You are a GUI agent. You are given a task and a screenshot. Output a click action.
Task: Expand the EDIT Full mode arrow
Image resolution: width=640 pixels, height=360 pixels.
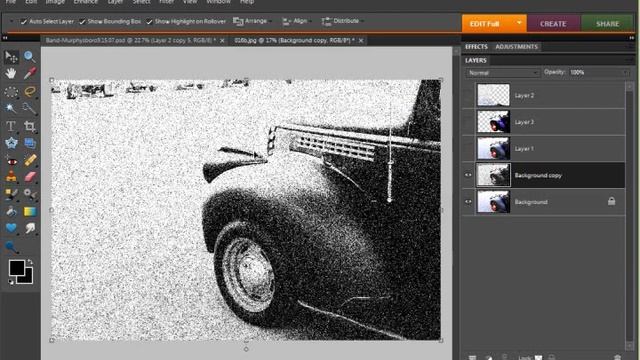(x=519, y=23)
